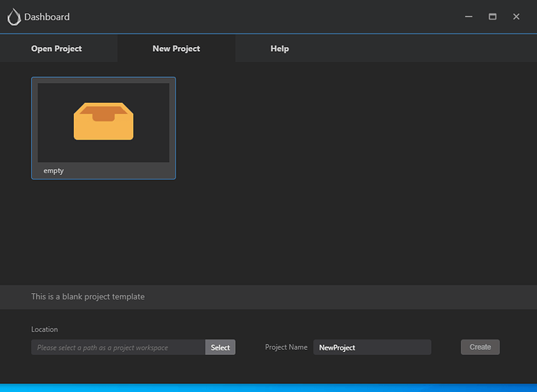Focus the project workspace path field
The width and height of the screenshot is (537, 392).
coord(118,347)
